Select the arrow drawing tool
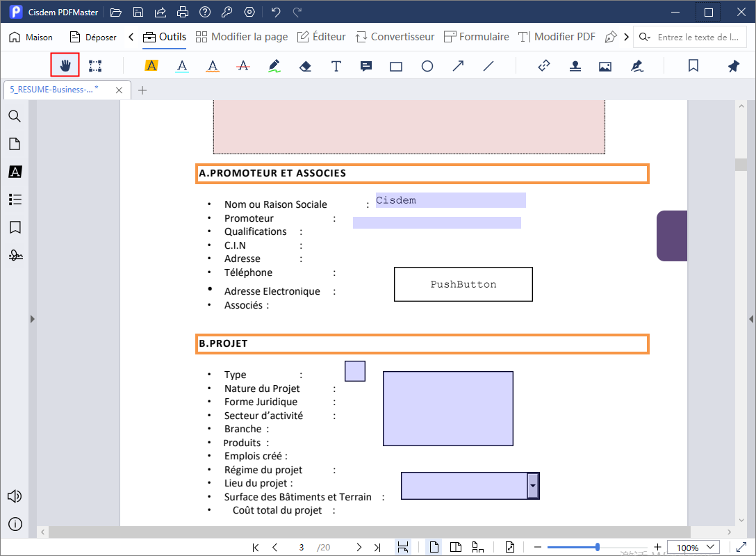Viewport: 756px width, 556px height. pyautogui.click(x=458, y=65)
